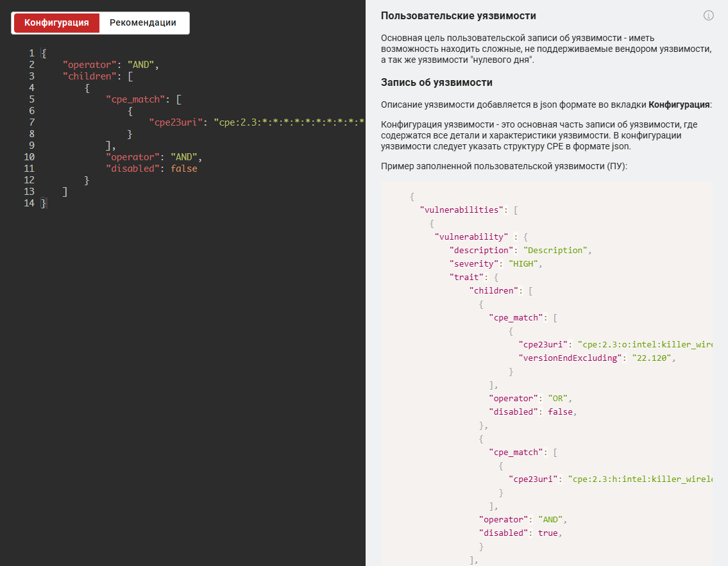This screenshot has height=566, width=728.
Task: Click the "cpe23uri" key on editor line 7
Action: (176, 122)
